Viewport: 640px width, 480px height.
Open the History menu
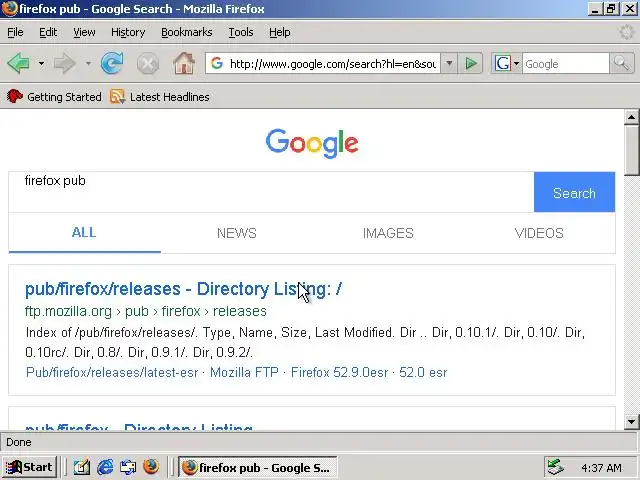click(x=128, y=32)
